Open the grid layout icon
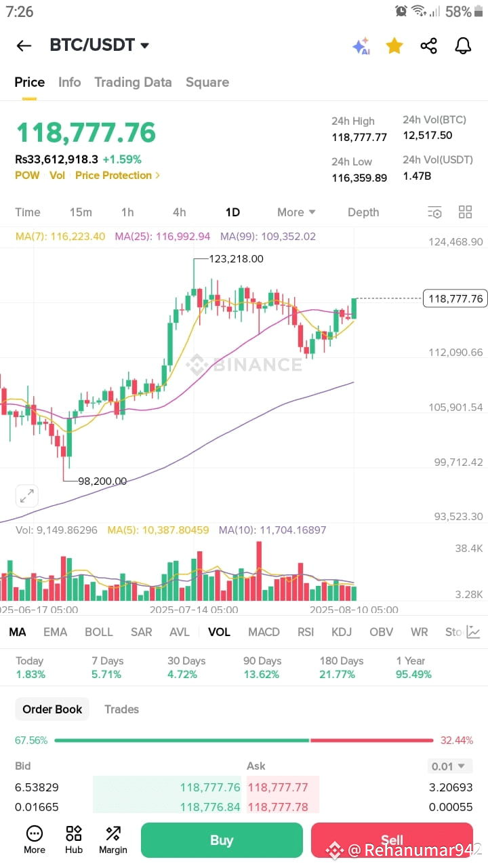 465,212
